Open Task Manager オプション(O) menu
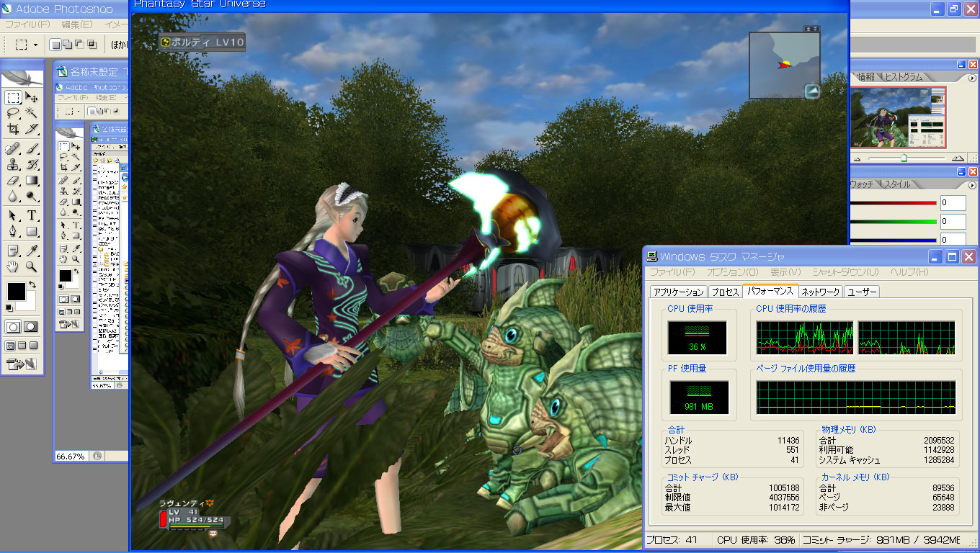Image resolution: width=980 pixels, height=553 pixels. pyautogui.click(x=732, y=272)
